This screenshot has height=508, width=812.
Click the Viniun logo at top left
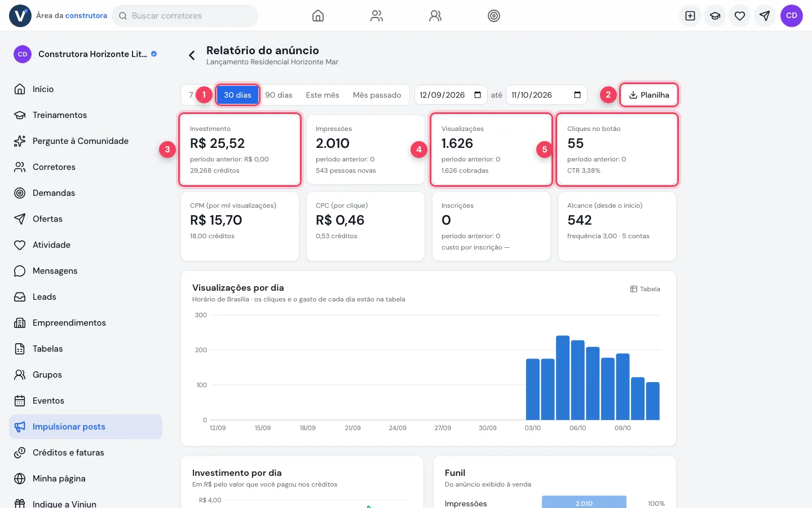(20, 16)
